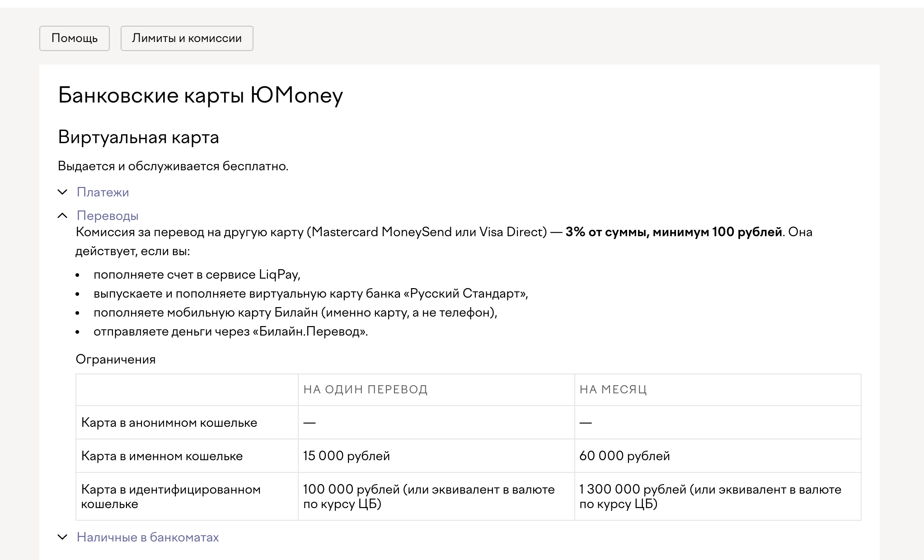Click the Банковские карты ЮMoney heading

tap(201, 95)
